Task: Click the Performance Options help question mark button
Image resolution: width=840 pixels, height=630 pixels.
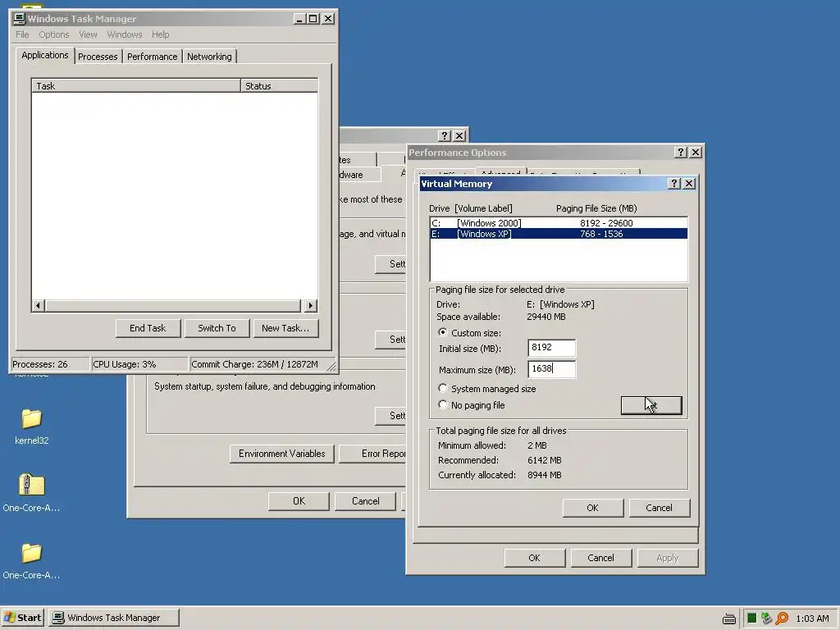Action: point(680,152)
